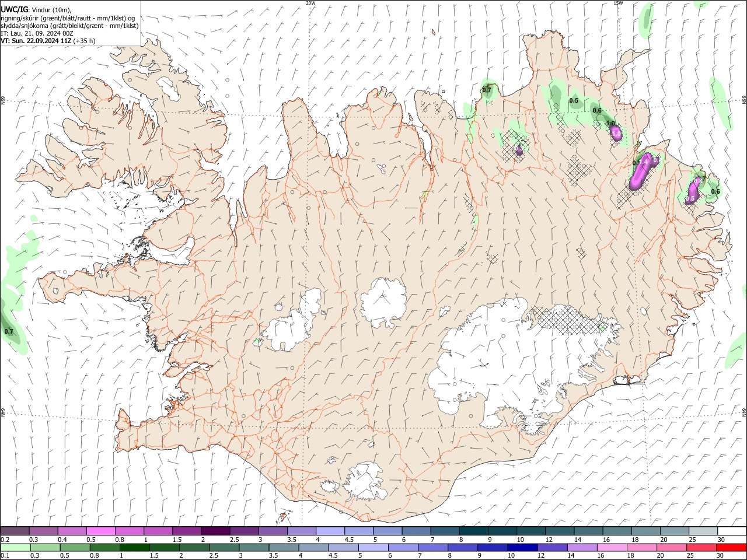
Task: Click the 'IT: Lau. 21. 09. 2024 00Z' line
Action: click(37, 33)
